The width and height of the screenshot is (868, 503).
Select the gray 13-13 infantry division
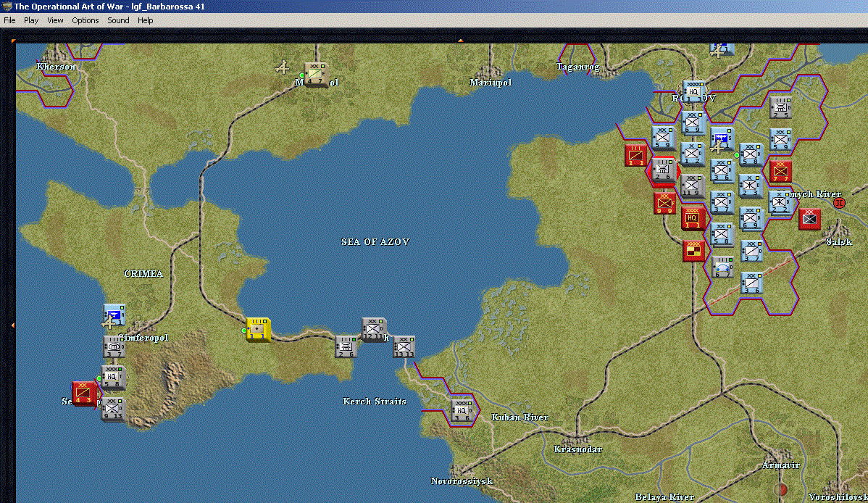click(404, 346)
